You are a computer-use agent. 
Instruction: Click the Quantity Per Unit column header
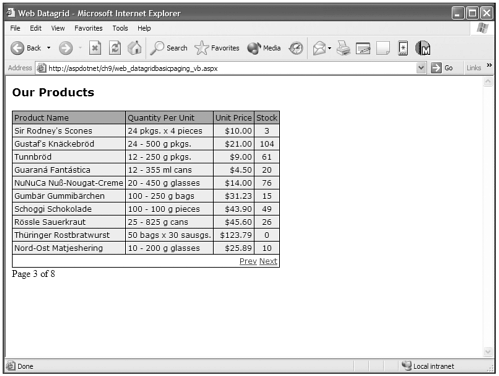click(x=170, y=118)
